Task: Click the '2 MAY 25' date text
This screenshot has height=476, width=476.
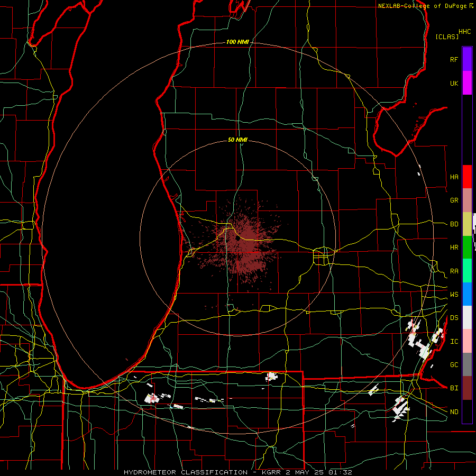Action: (304, 472)
